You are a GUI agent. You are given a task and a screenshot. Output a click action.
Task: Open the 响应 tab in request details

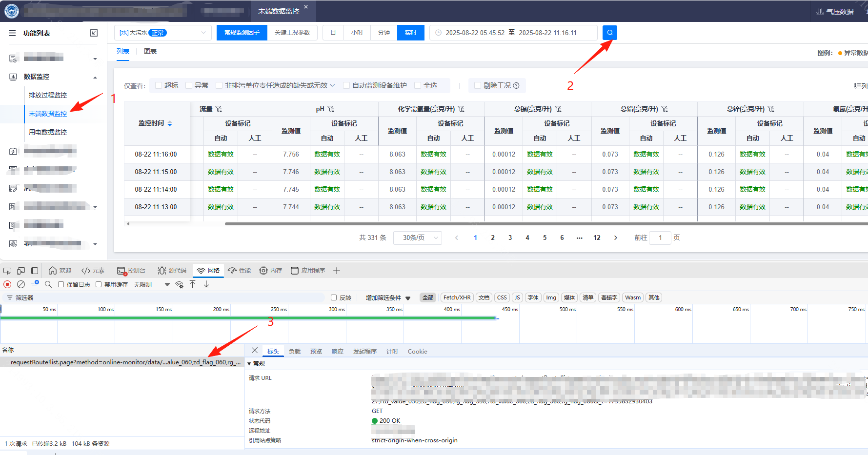pos(338,352)
